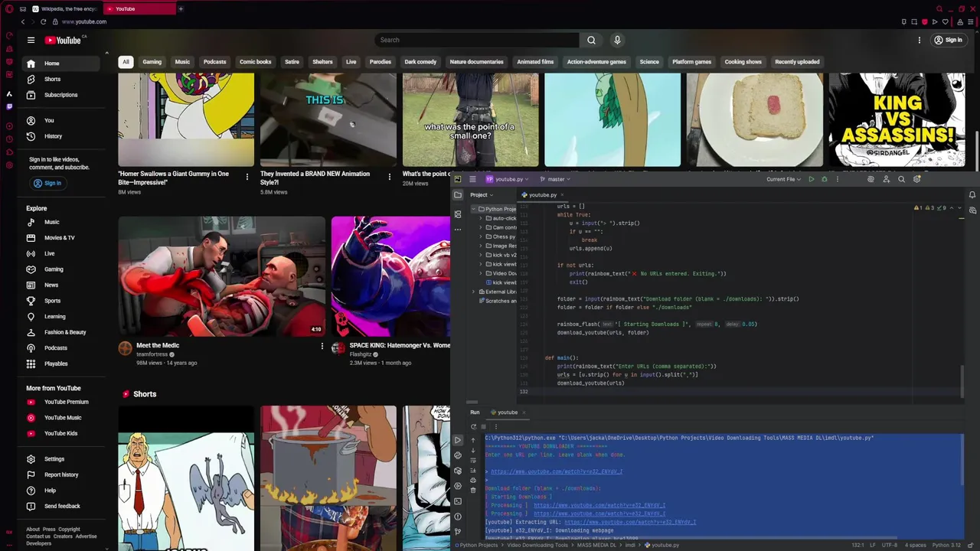Open the Current File run configuration dropdown
This screenshot has width=980, height=551.
(x=783, y=179)
